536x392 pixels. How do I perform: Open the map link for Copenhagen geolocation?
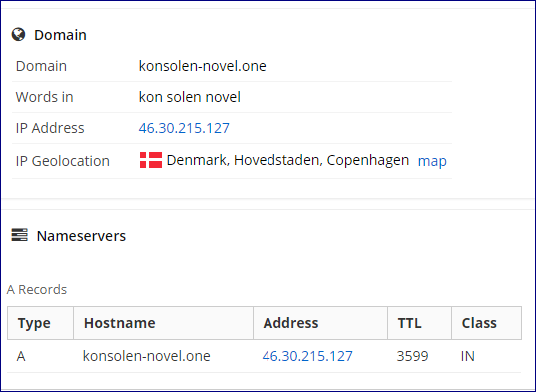tap(432, 161)
